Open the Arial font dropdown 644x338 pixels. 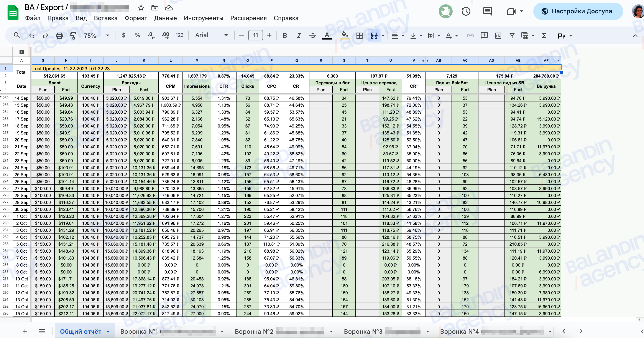(211, 35)
